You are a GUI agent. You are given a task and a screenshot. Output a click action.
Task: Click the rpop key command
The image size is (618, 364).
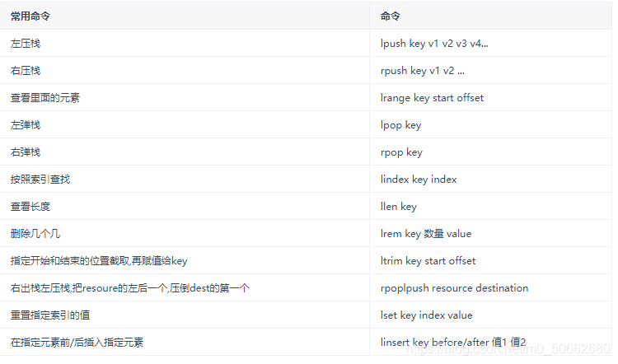[x=401, y=152]
